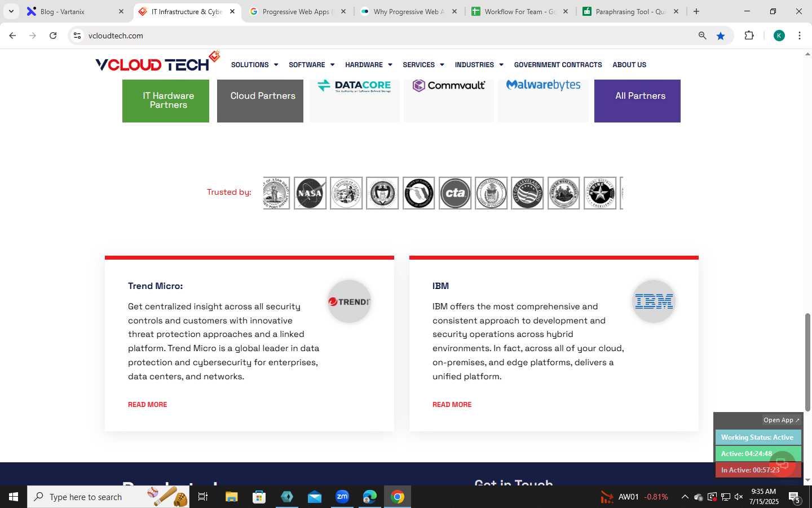Screen dimensions: 812x508
Task: Open Government Contracts page
Action: tap(558, 65)
